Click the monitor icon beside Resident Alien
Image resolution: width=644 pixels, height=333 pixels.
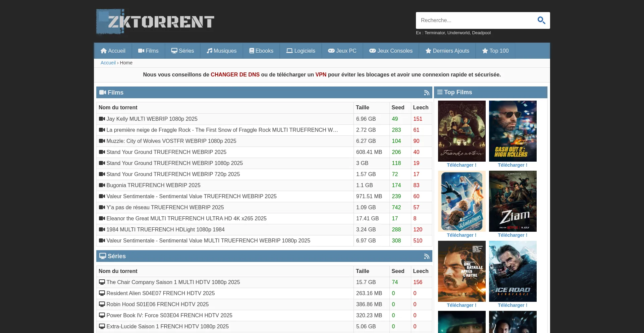tap(102, 293)
